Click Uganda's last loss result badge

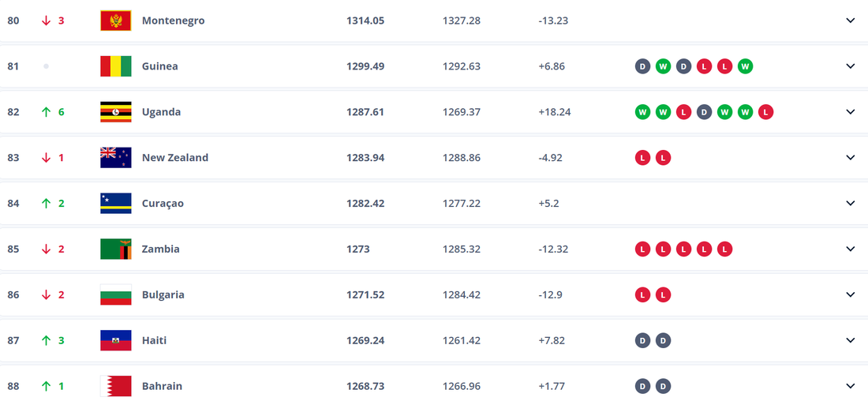point(765,112)
